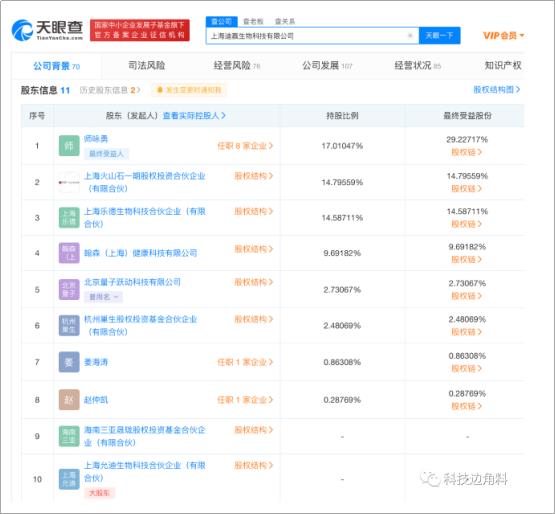
Task: Open 历史股东信息 2 link
Action: [x=110, y=90]
